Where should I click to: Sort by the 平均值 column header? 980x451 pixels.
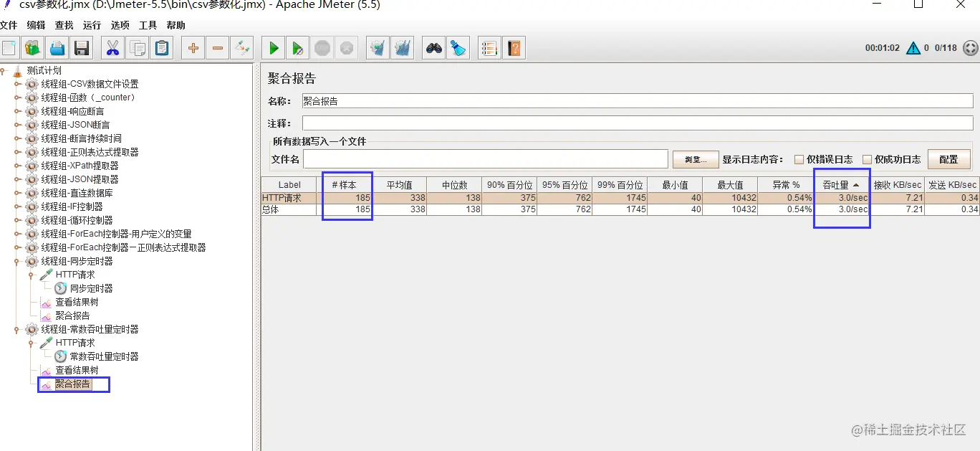coord(400,184)
